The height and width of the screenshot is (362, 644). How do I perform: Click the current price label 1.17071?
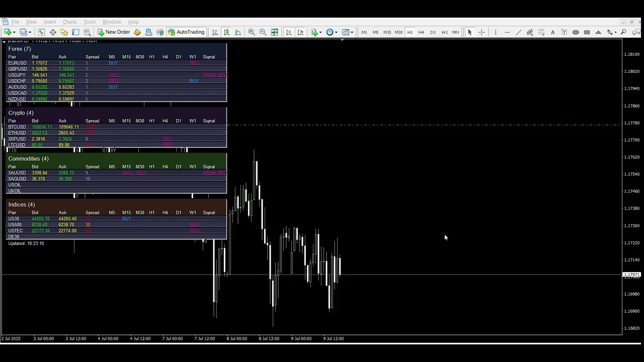pyautogui.click(x=632, y=276)
